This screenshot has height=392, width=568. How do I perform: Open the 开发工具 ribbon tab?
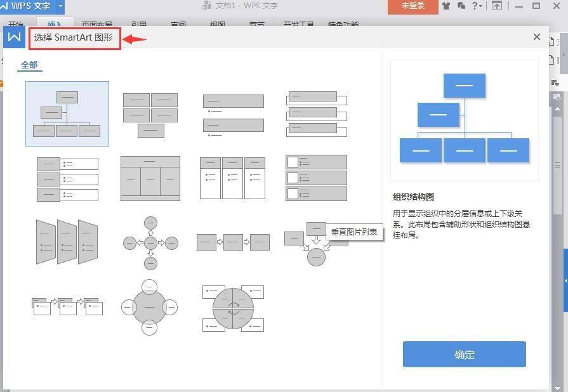pos(298,23)
